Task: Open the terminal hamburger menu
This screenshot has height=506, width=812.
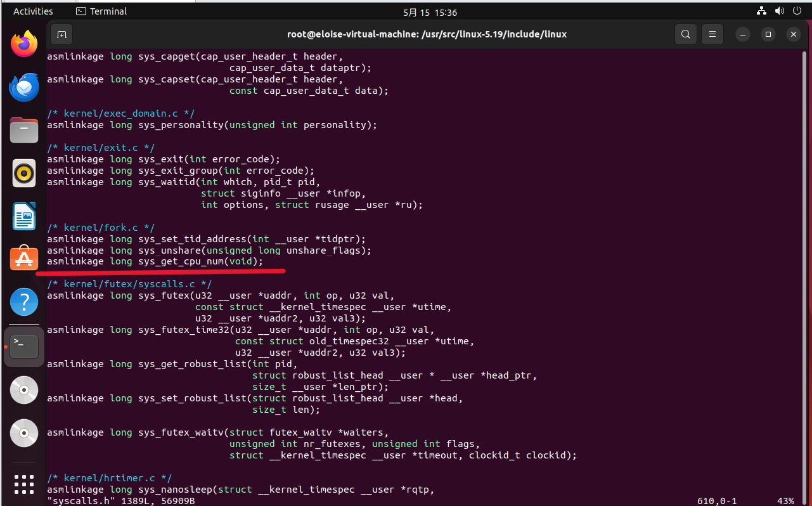Action: [x=712, y=34]
